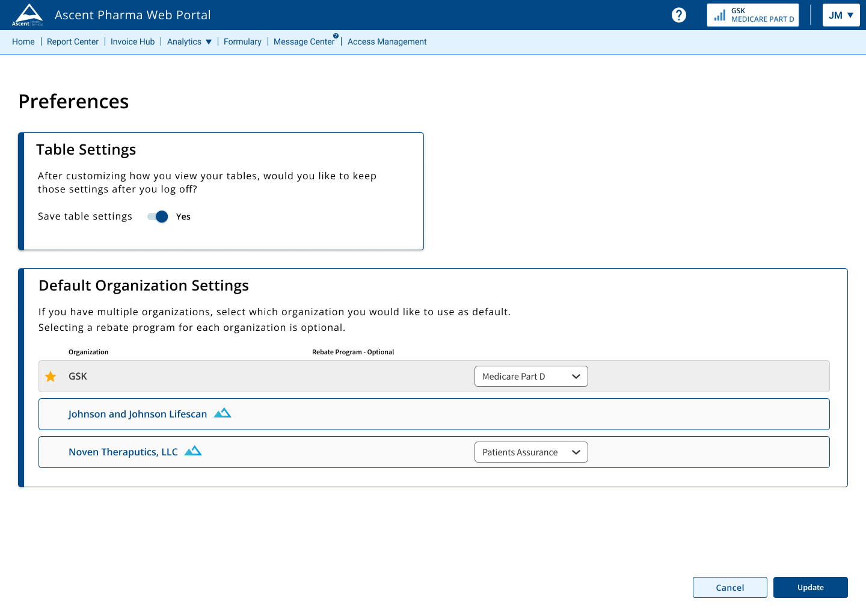Go to the Report Center page

[73, 42]
